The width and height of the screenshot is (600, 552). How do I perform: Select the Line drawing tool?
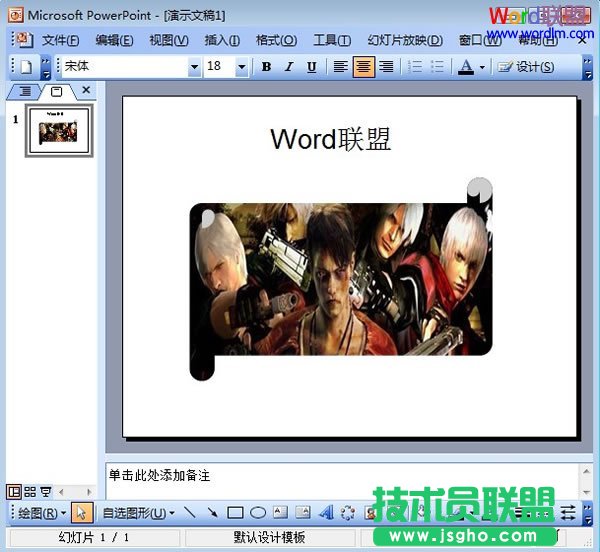190,513
